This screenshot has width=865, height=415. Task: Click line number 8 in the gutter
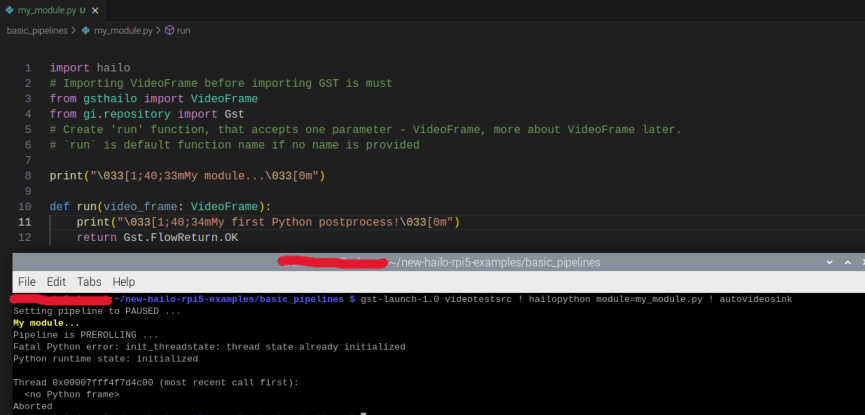[28, 176]
